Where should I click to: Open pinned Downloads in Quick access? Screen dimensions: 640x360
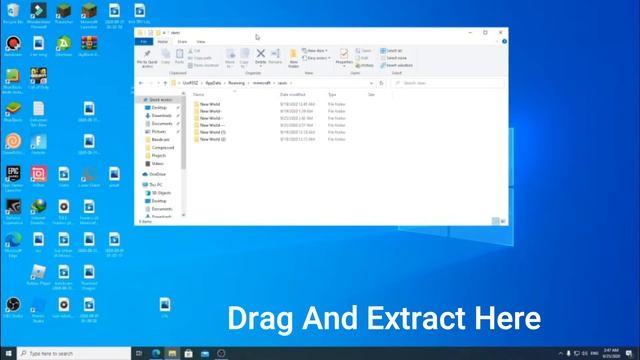click(161, 116)
